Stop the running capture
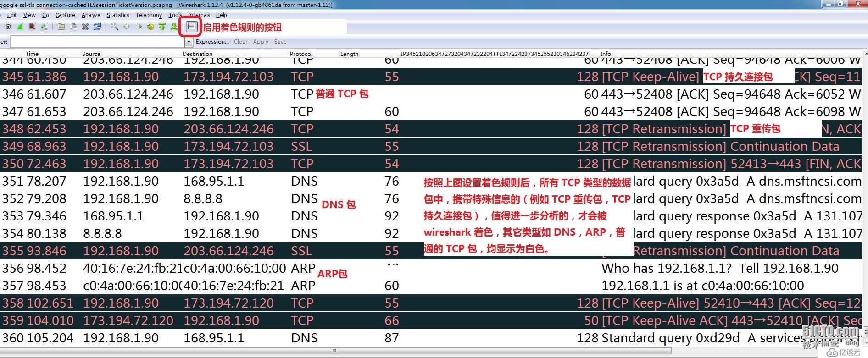Viewport: 868px width, 358px height. click(32, 27)
